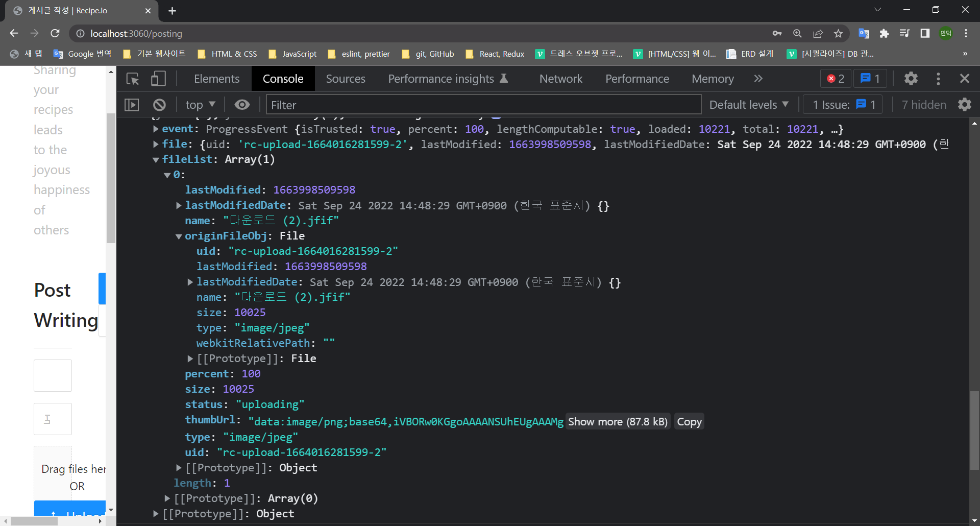This screenshot has width=980, height=526.
Task: Open the tab search dropdown arrow
Action: coord(878,10)
